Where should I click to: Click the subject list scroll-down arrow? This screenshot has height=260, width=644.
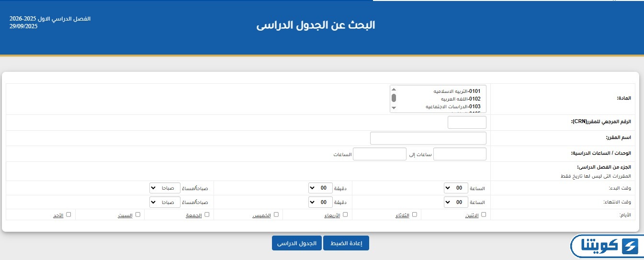(x=394, y=108)
